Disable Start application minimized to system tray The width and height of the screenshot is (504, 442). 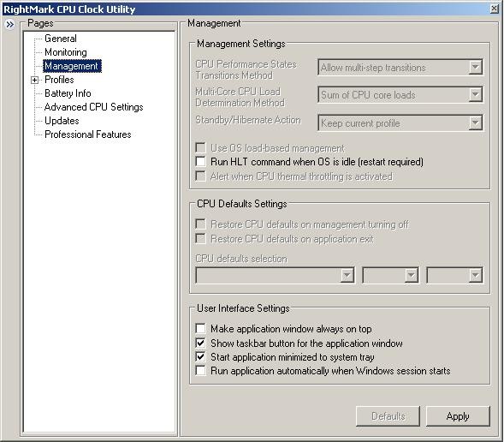200,356
